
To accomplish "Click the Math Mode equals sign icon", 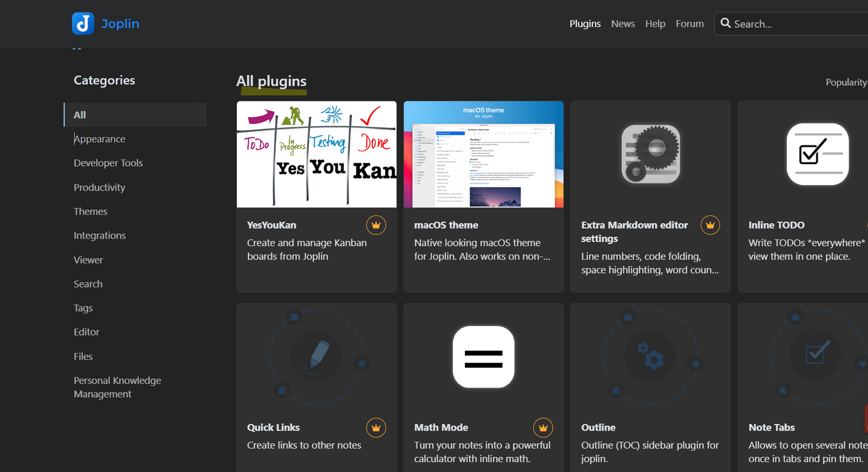I will tap(483, 357).
